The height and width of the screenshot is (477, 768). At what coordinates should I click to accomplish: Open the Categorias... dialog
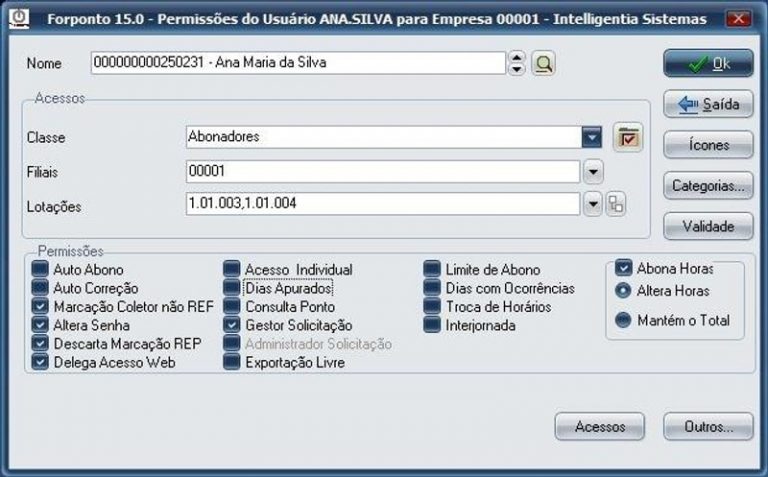(x=708, y=185)
